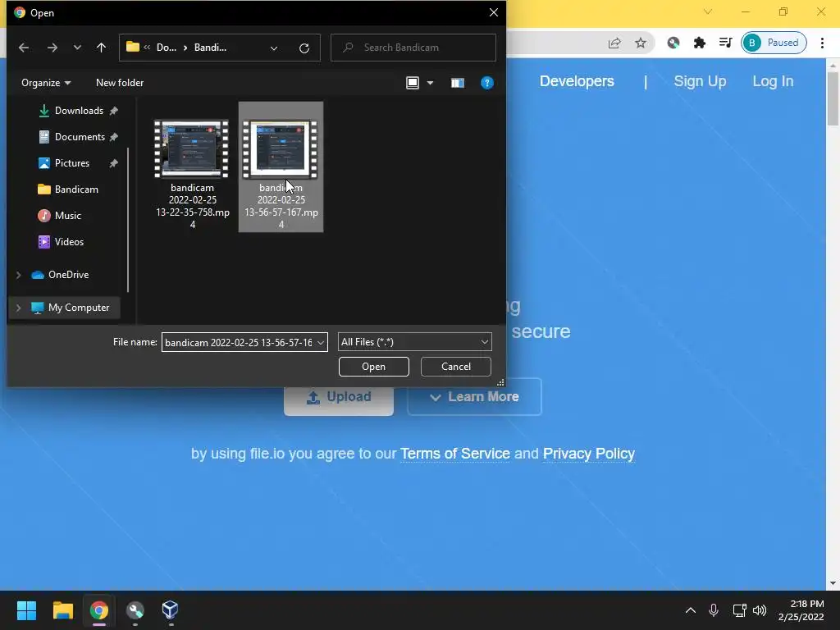Click the globe extension icon in Chrome

coord(673,43)
